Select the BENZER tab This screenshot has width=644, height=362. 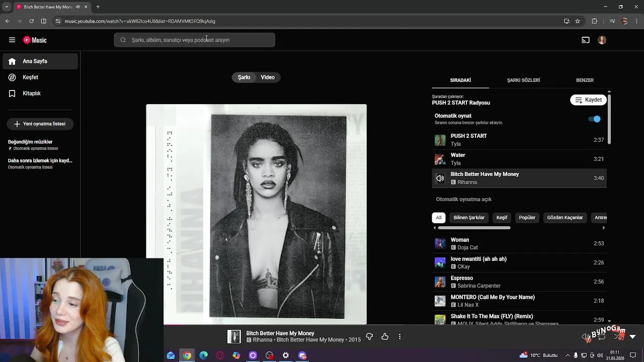tap(585, 80)
